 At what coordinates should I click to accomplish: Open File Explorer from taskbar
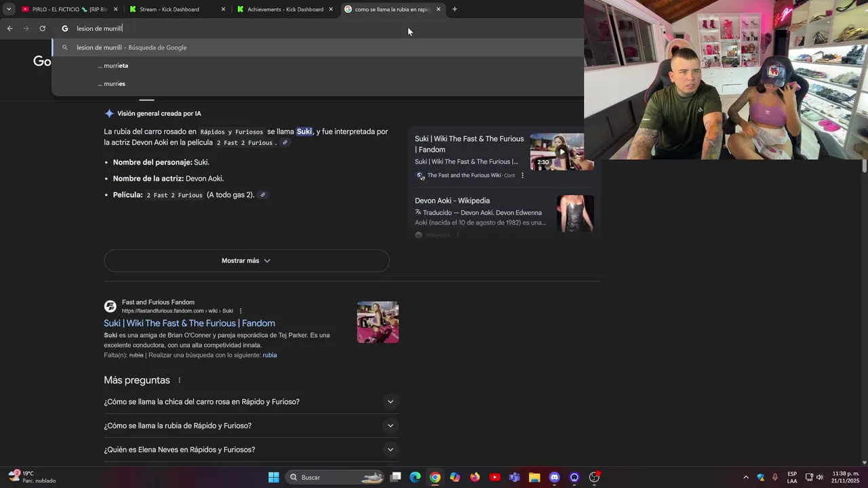point(534,477)
